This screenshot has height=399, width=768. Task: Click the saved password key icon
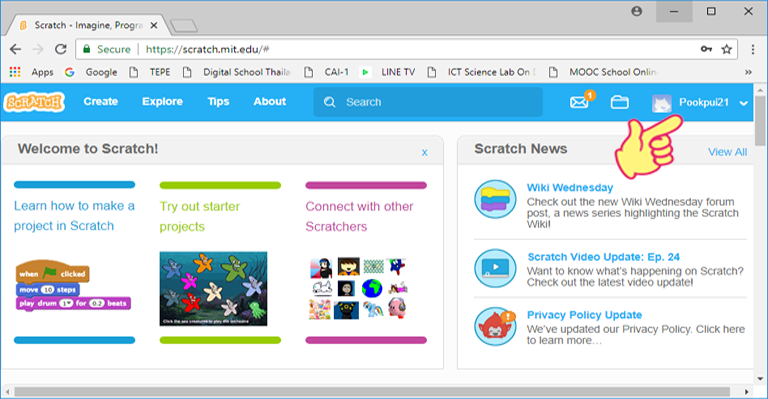(706, 49)
